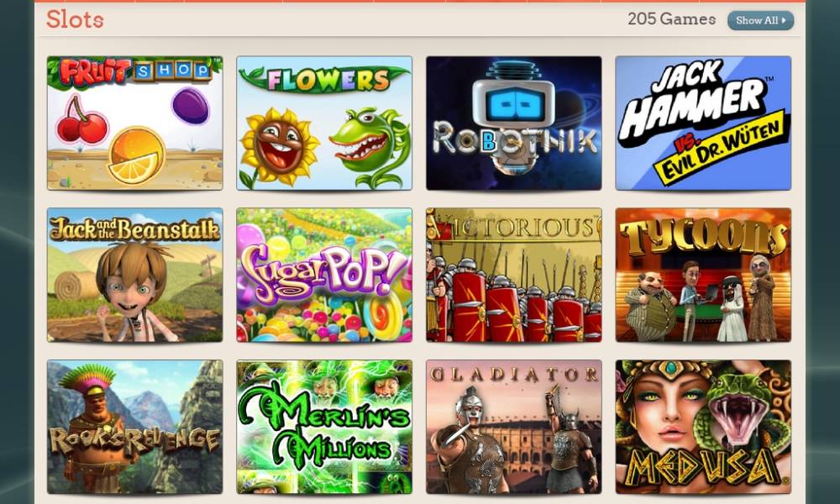Click the orange slice in Fruit Shop
This screenshot has height=504, width=840.
135,156
